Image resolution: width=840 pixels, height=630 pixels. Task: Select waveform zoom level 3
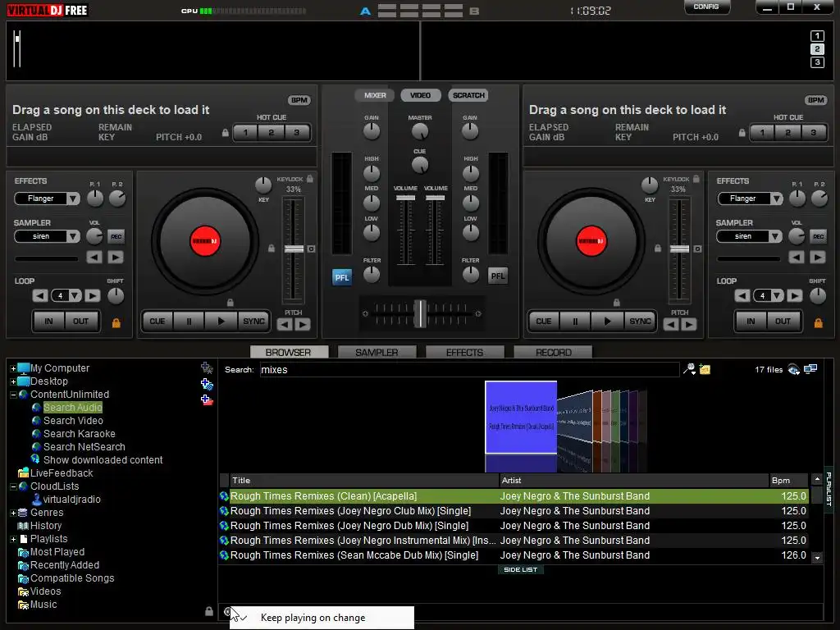817,62
